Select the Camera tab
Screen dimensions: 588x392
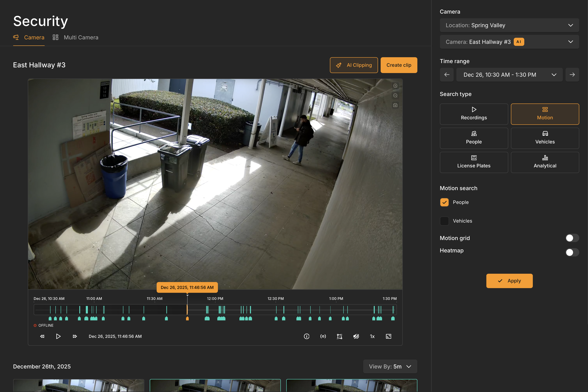(x=34, y=37)
